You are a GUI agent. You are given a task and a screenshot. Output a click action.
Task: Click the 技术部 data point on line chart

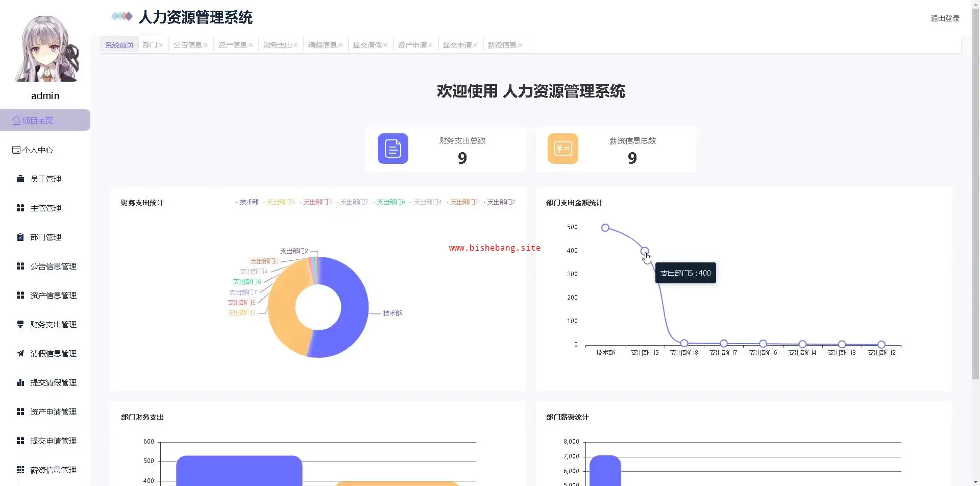click(x=605, y=228)
